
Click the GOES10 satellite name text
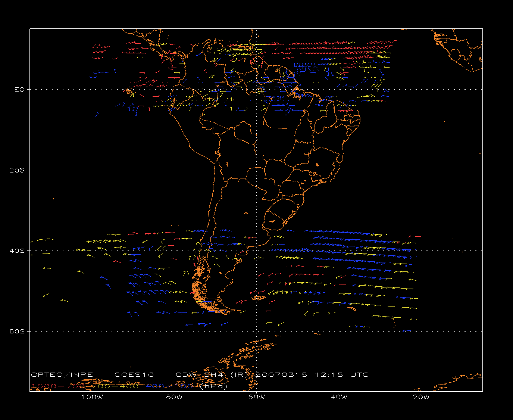(134, 374)
